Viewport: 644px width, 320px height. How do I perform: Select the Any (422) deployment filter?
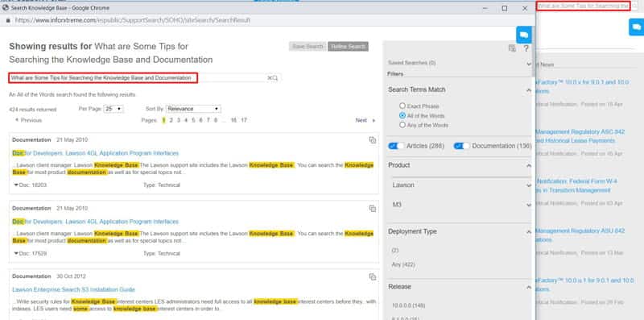coord(402,264)
